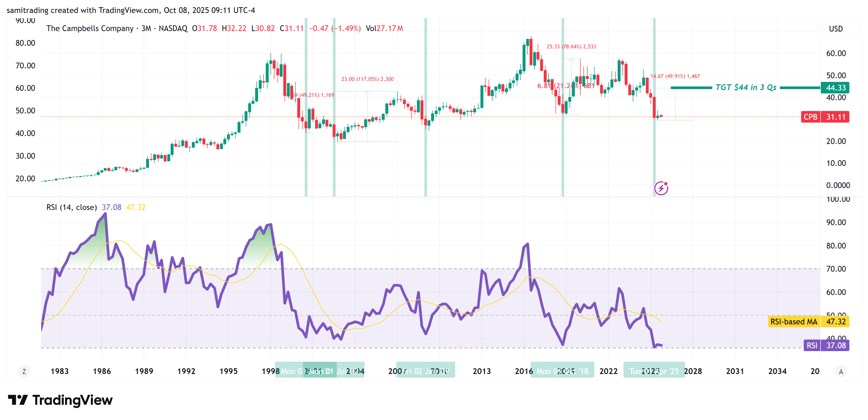Click the Vol 27.17 M value
Image resolution: width=868 pixels, height=420 pixels.
click(384, 28)
